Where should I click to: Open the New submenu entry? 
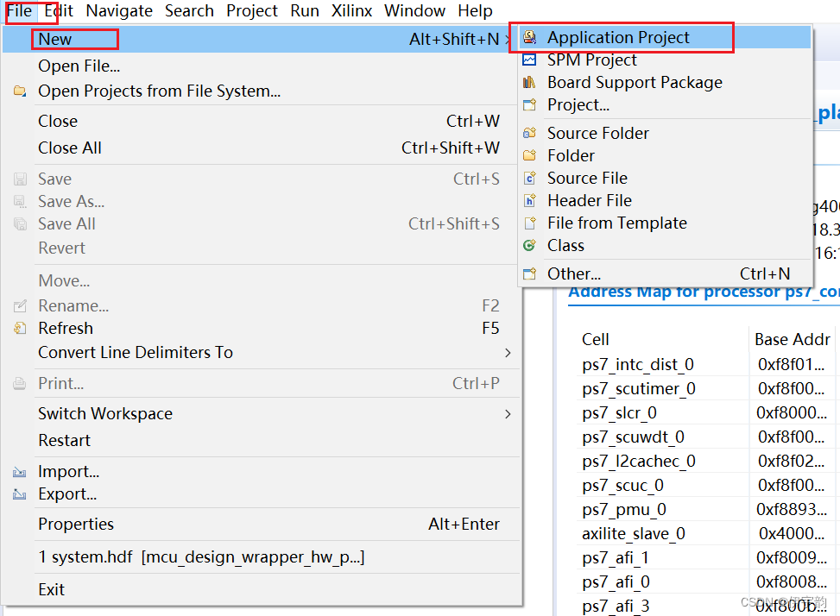(x=55, y=39)
